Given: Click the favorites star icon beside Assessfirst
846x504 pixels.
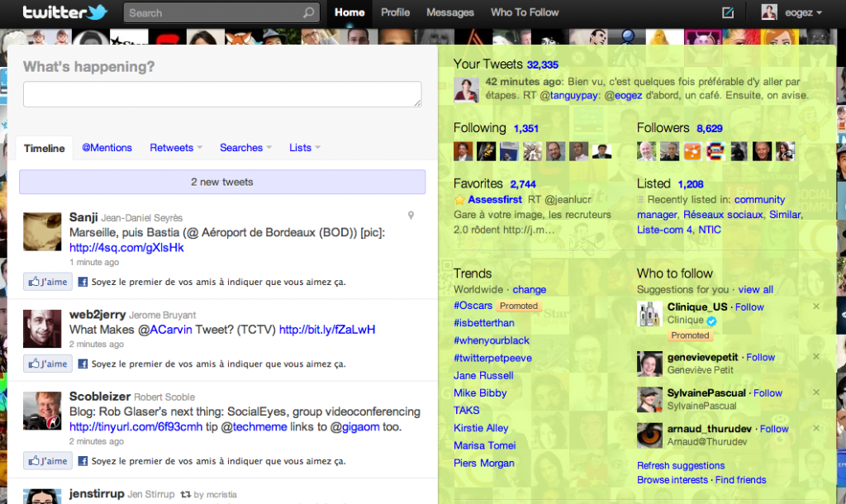Looking at the screenshot, I should 459,200.
